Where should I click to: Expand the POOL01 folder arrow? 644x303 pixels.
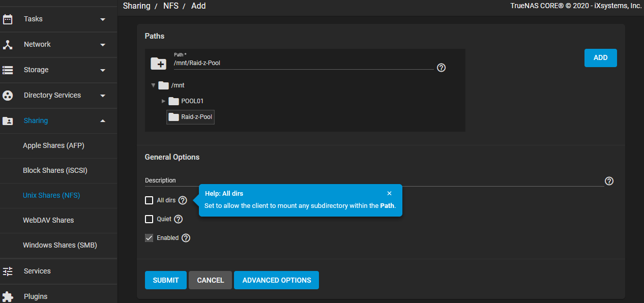[x=163, y=101]
